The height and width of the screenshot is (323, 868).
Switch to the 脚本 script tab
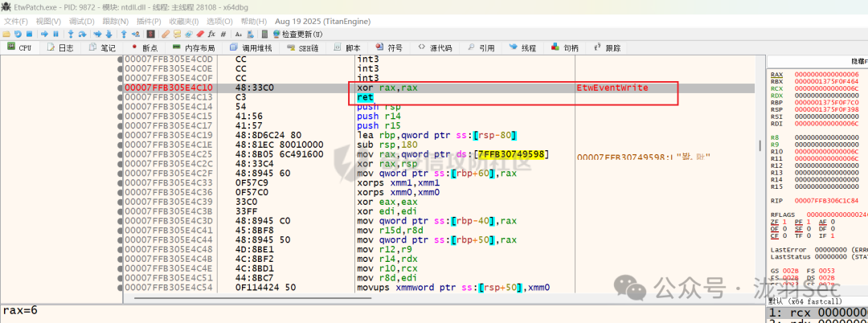coord(347,48)
